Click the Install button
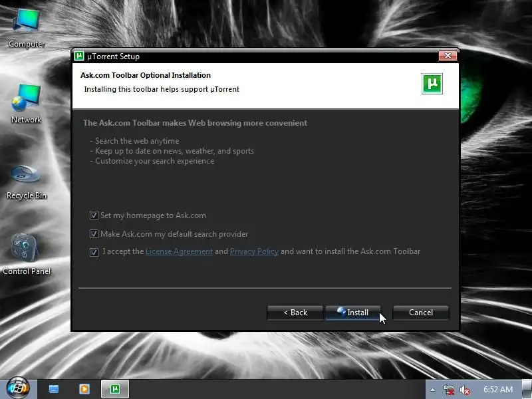 point(353,313)
